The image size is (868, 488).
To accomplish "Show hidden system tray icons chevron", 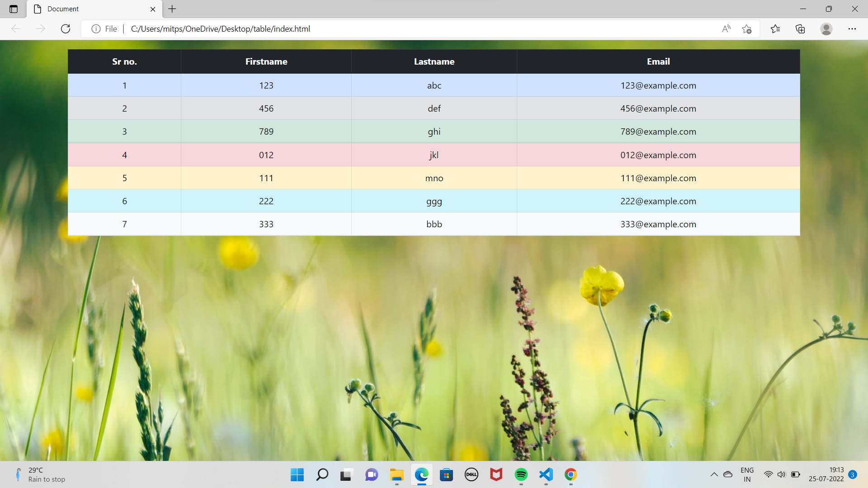I will (x=714, y=474).
